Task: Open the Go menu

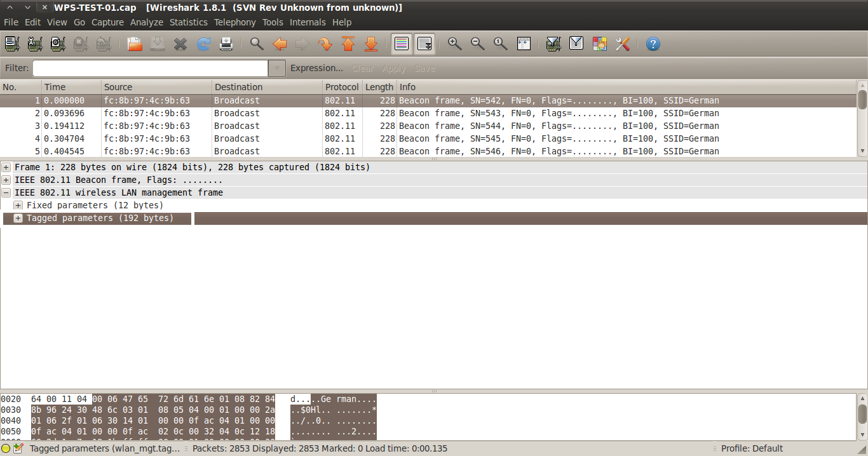Action: (79, 22)
